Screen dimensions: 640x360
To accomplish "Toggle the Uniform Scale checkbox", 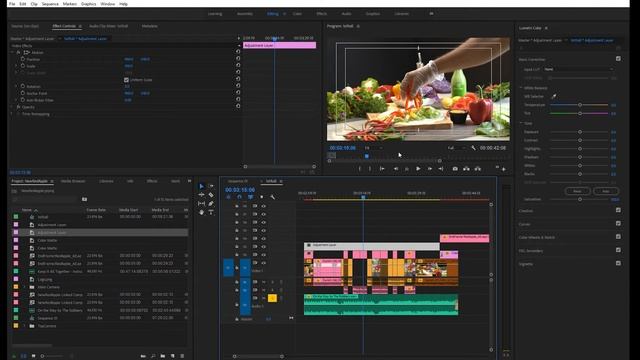I will (126, 80).
